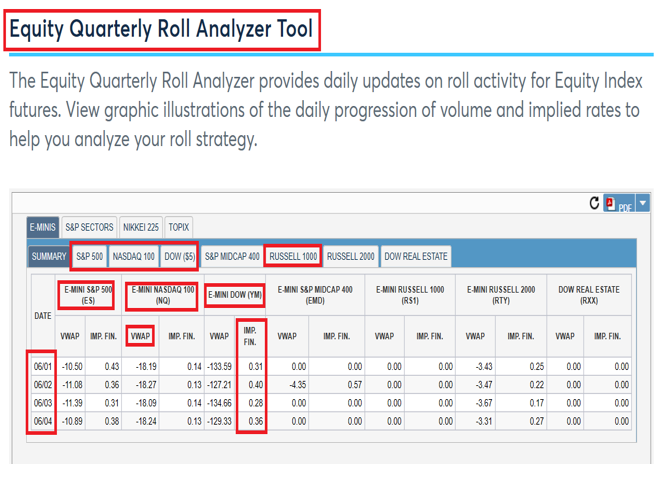Click VWAP header under E-MINI NASDAQ 100
This screenshot has width=659, height=481.
[140, 336]
